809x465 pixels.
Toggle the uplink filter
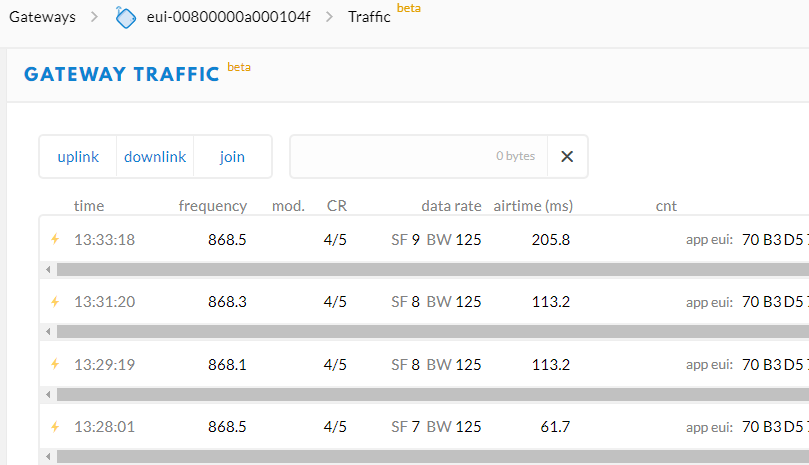pyautogui.click(x=78, y=157)
